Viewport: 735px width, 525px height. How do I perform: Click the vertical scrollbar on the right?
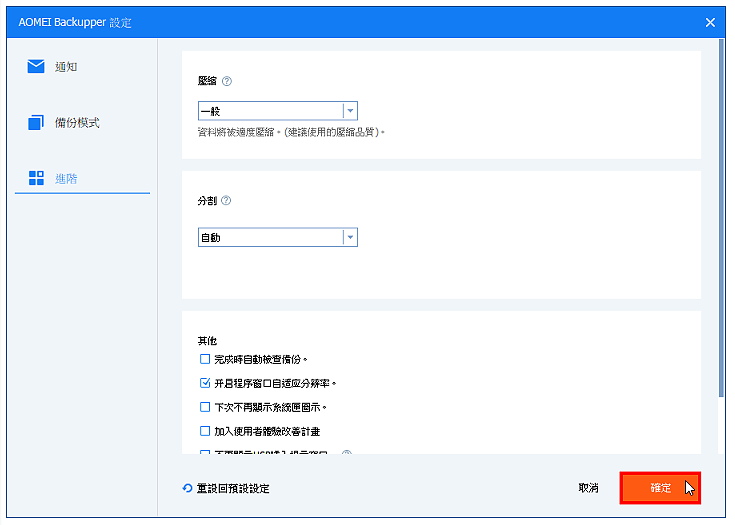721,218
